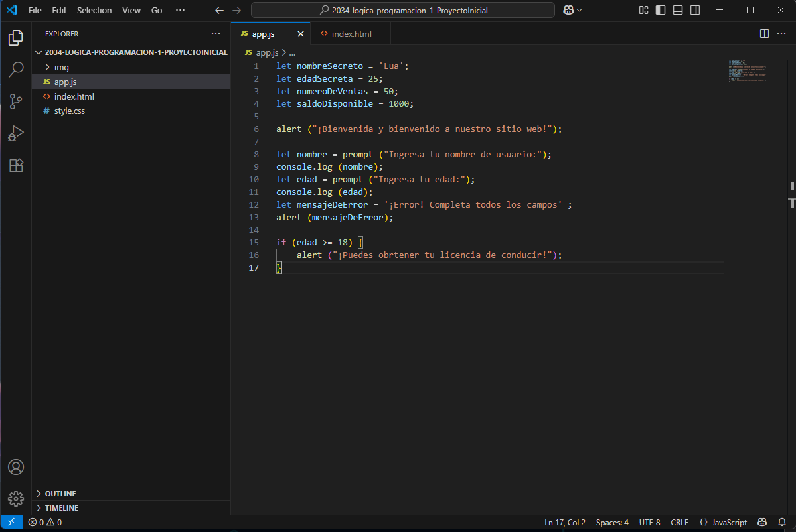
Task: Collapse the 2034-LOGICA-PROGRAMACION-1-PROYECTOINICIAL folder
Action: pos(131,52)
